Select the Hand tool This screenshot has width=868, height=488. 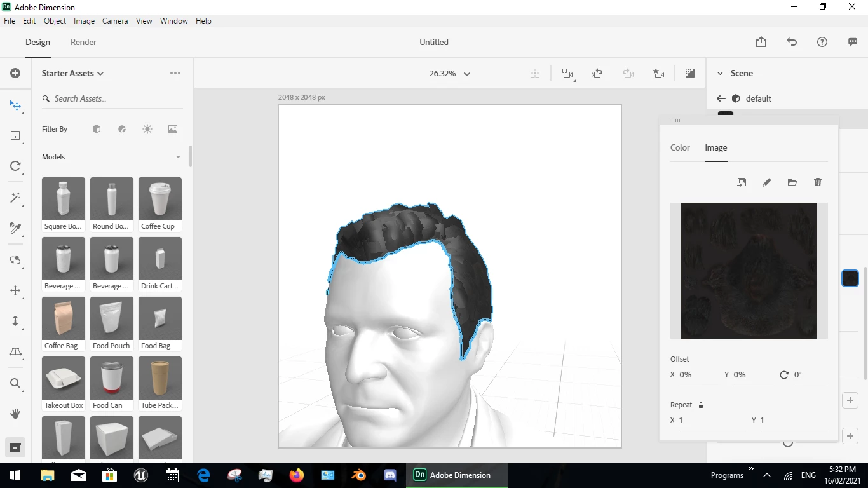coord(15,414)
